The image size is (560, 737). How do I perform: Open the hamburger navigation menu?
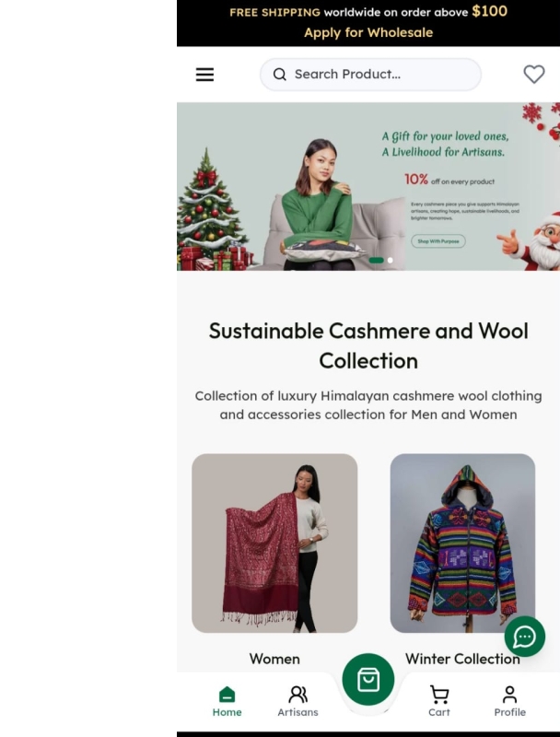pyautogui.click(x=204, y=75)
